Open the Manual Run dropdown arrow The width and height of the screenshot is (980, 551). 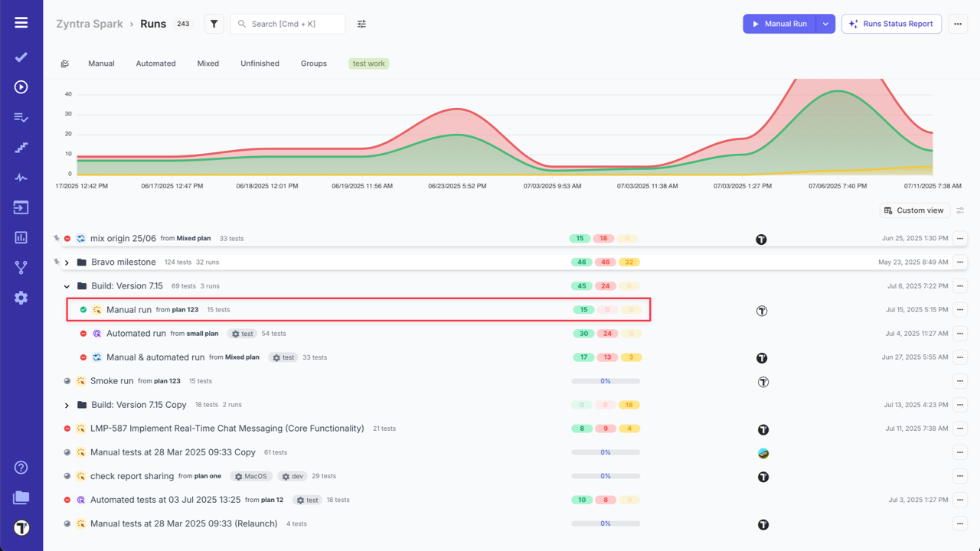(825, 24)
